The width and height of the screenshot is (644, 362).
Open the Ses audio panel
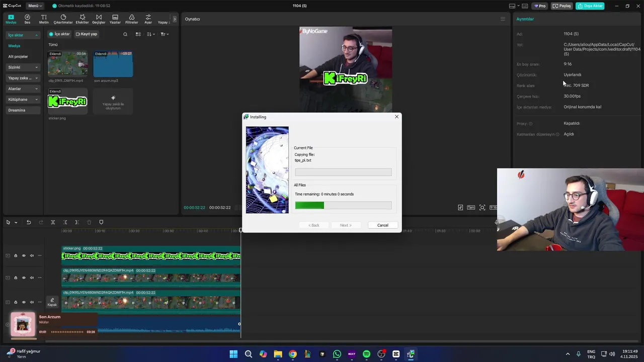(x=27, y=19)
